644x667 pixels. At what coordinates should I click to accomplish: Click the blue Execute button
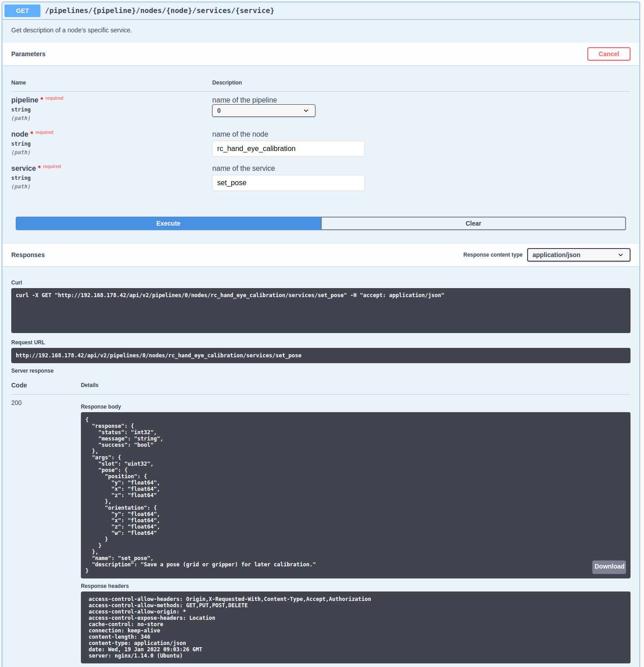point(168,223)
